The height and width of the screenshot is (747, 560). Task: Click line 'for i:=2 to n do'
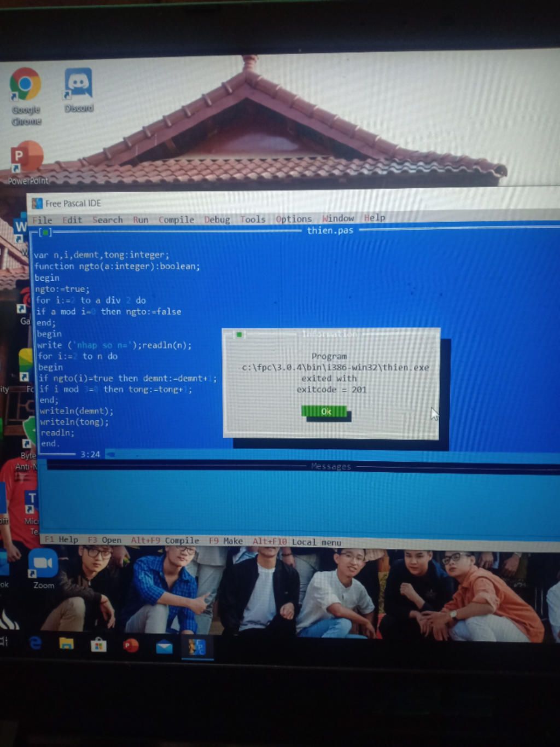click(x=78, y=356)
